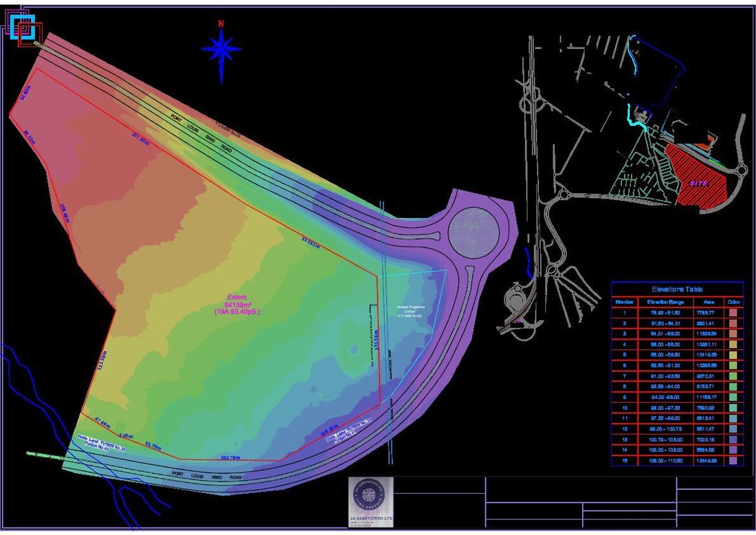Select the white owner label inside cyan parcel
Viewport: 756px width, 535px height.
(410, 311)
